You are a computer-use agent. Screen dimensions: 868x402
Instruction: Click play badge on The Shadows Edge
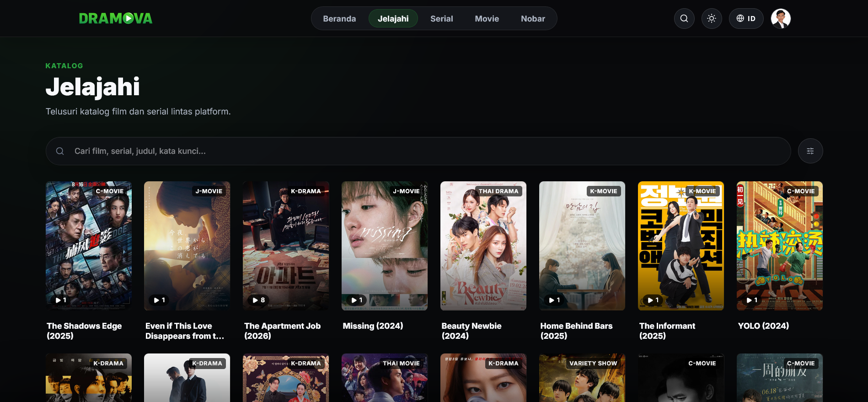click(x=61, y=300)
